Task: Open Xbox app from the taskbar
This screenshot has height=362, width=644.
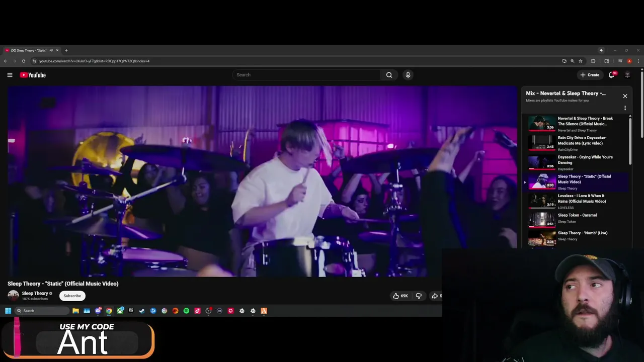Action: point(120,311)
